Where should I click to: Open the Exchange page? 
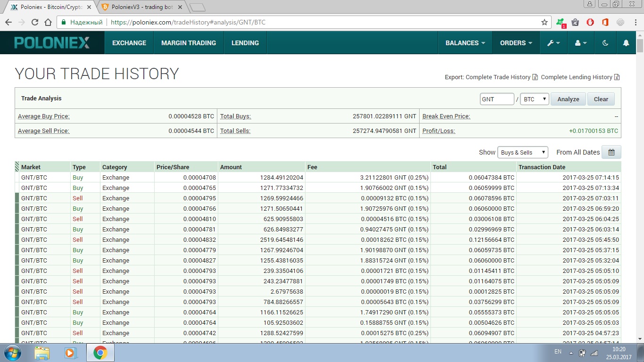coord(129,43)
